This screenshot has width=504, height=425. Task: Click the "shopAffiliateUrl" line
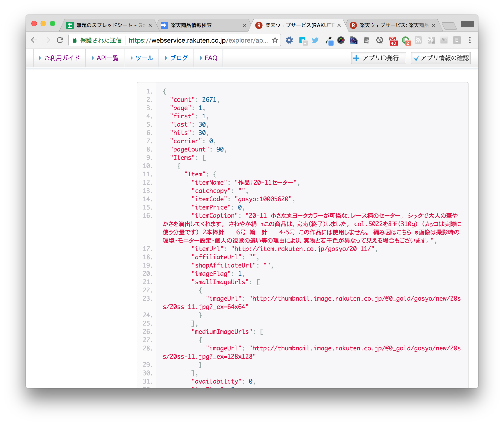[x=232, y=265]
